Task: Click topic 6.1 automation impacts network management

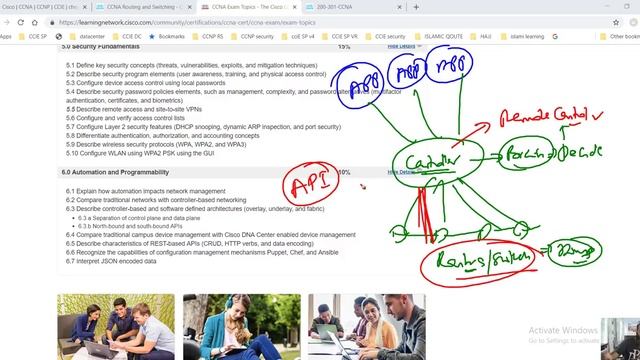Action: (x=145, y=191)
